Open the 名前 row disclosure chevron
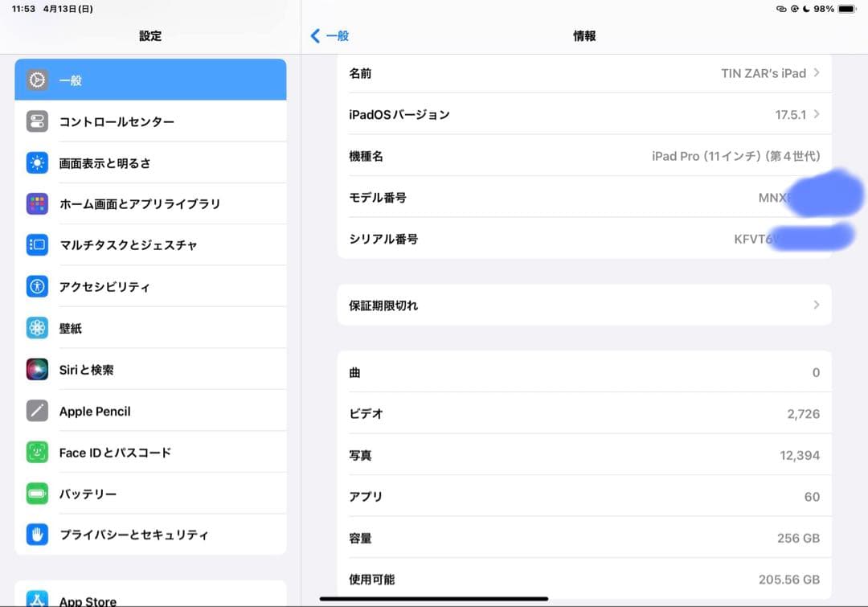The height and width of the screenshot is (607, 868). click(x=817, y=73)
